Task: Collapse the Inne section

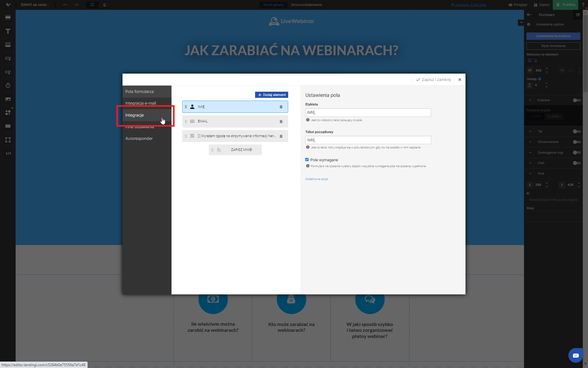Action: pyautogui.click(x=530, y=174)
